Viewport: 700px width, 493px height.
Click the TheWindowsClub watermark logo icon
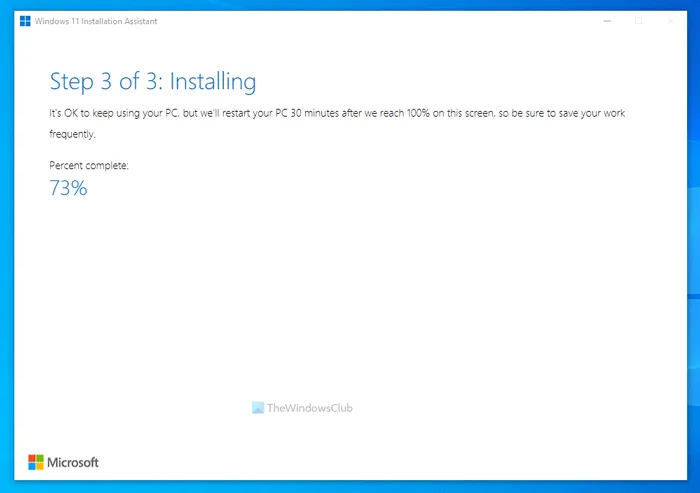(258, 408)
